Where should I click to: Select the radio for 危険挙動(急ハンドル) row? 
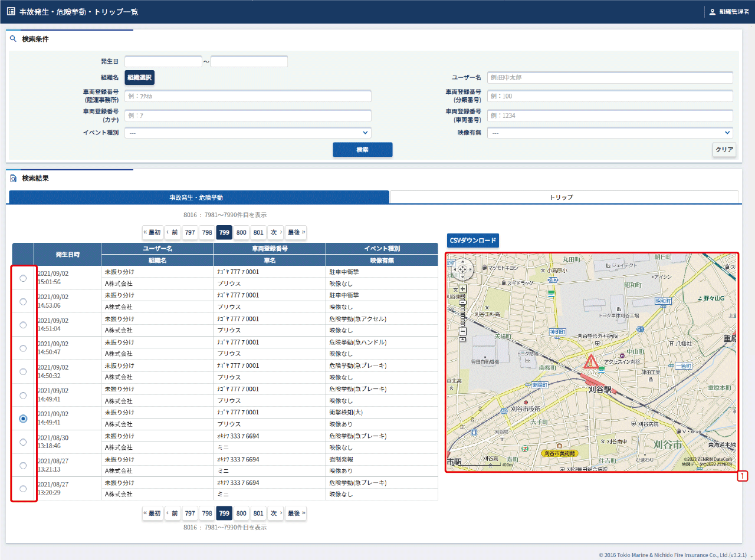(x=23, y=348)
